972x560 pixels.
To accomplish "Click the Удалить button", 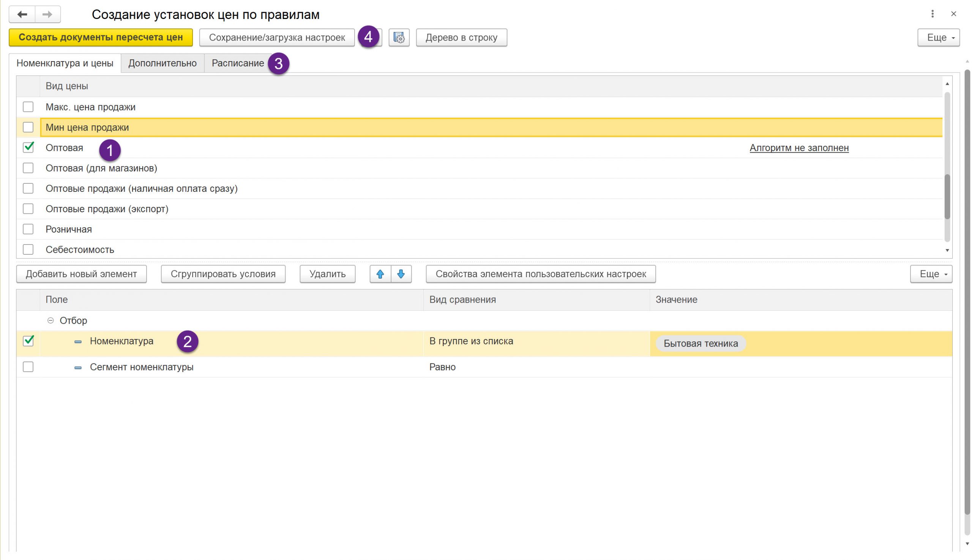I will click(x=327, y=274).
